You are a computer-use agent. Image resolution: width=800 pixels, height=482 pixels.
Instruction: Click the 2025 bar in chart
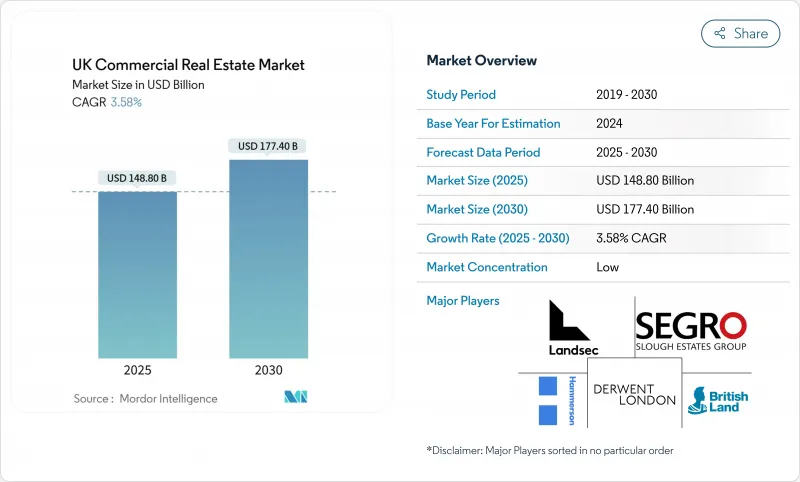pyautogui.click(x=137, y=274)
